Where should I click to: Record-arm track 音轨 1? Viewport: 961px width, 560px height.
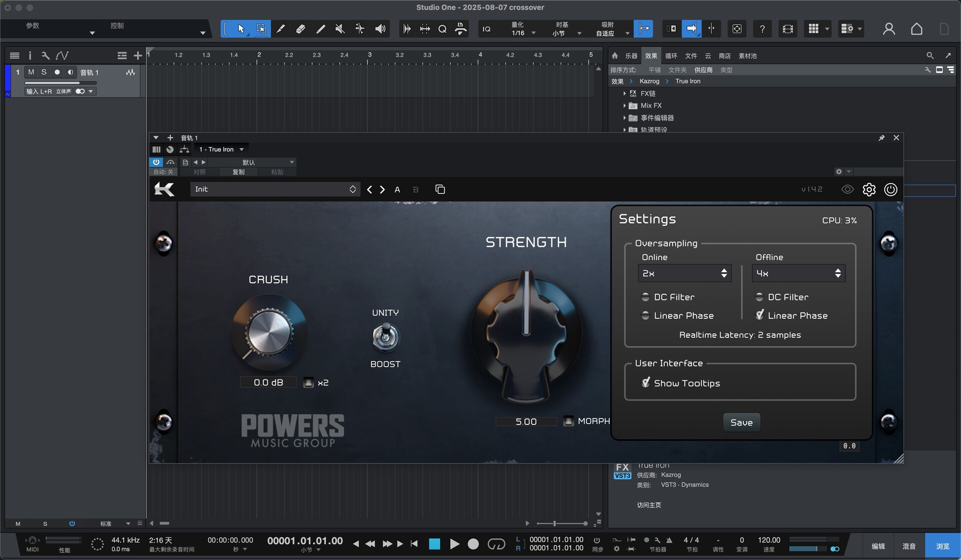(57, 72)
